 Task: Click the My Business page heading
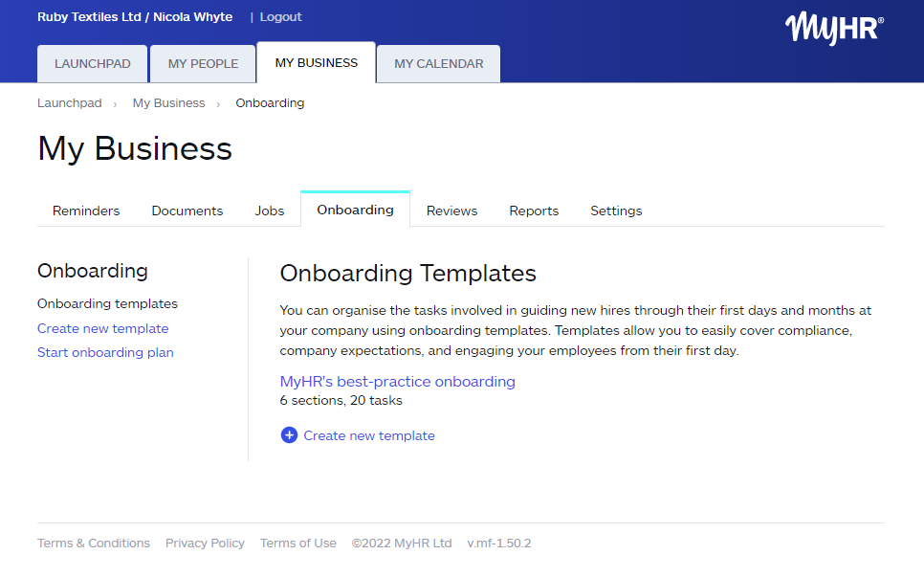click(135, 148)
